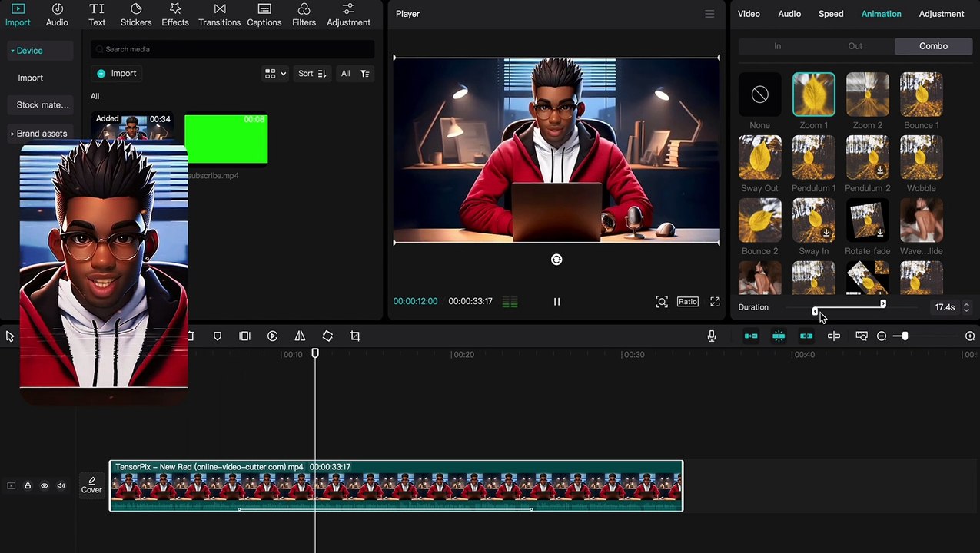The height and width of the screenshot is (553, 980).
Task: Switch to the right-panel Adjustment tab
Action: tap(942, 14)
